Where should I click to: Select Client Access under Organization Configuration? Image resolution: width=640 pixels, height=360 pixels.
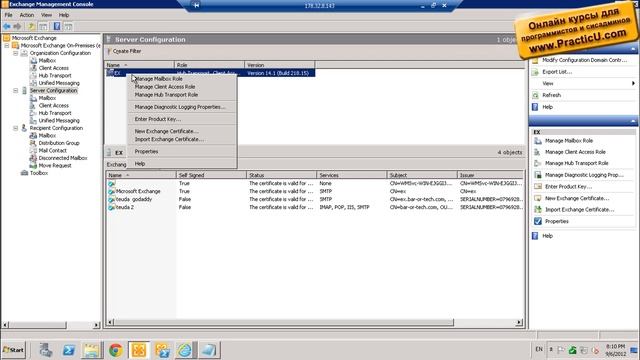(x=53, y=68)
